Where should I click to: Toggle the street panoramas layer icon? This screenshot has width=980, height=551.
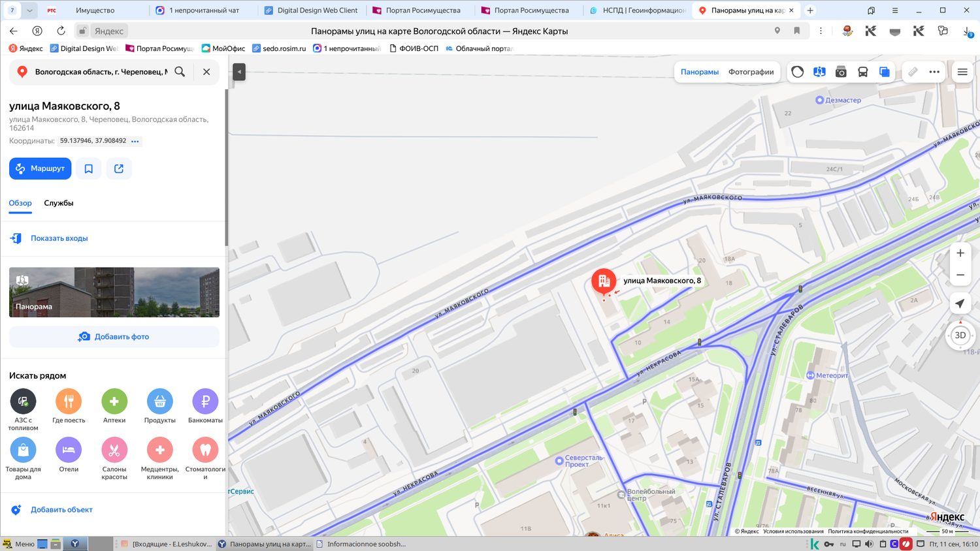819,72
